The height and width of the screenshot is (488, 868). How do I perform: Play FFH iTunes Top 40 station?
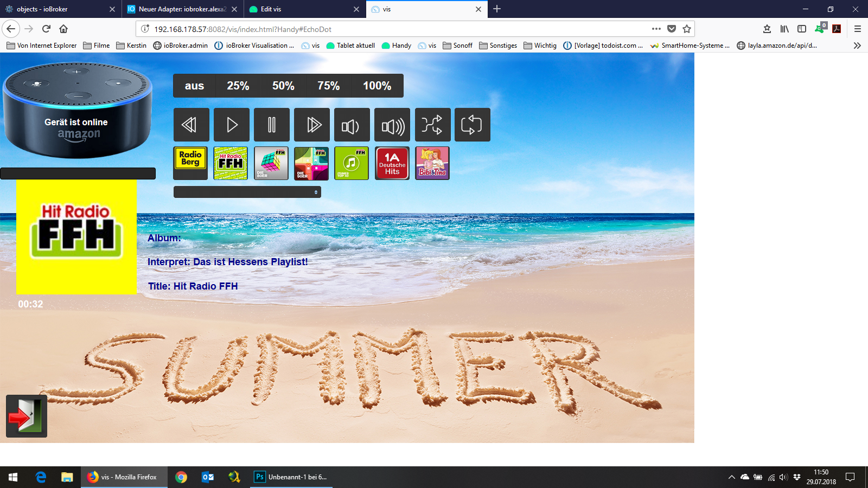point(352,163)
